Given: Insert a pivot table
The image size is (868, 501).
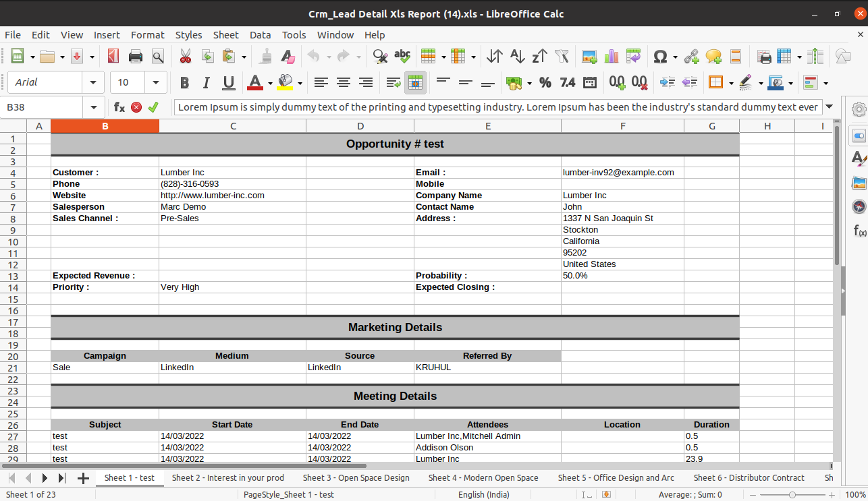Looking at the screenshot, I should click(x=633, y=57).
